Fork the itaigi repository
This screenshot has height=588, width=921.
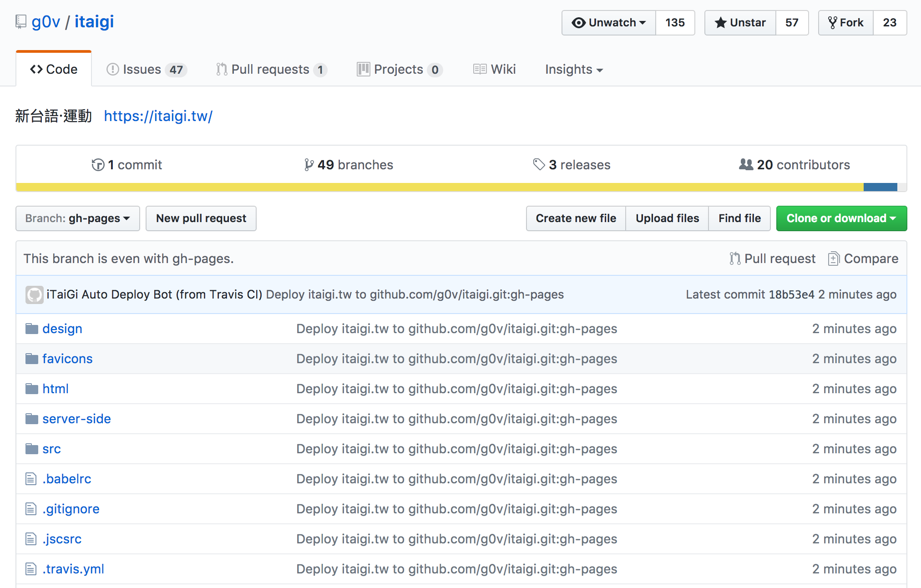[x=846, y=23]
